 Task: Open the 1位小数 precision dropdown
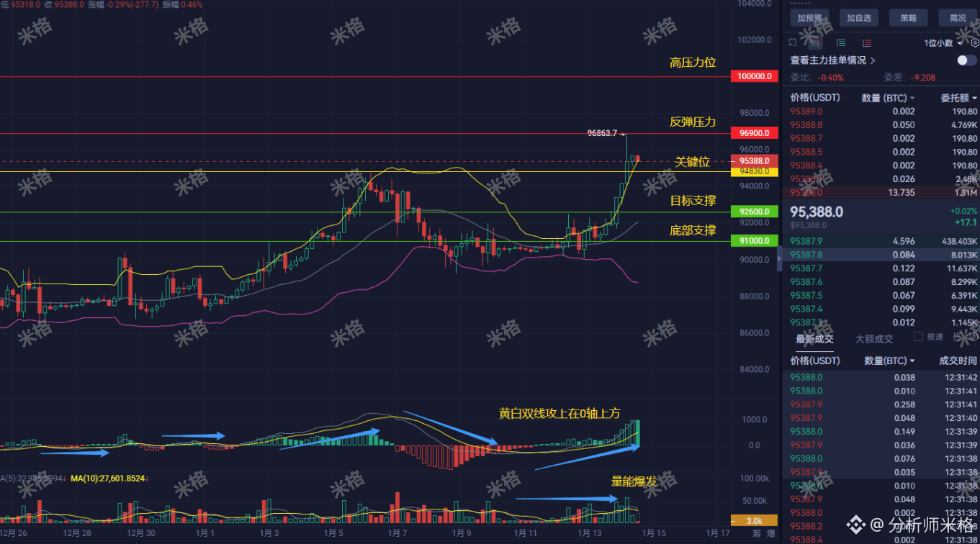940,42
